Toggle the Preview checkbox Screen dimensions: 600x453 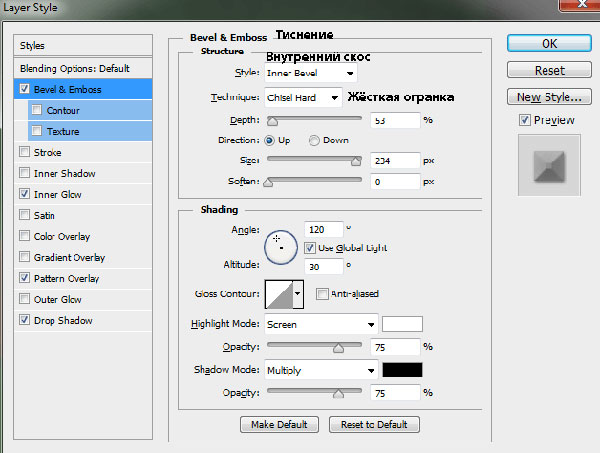point(524,120)
